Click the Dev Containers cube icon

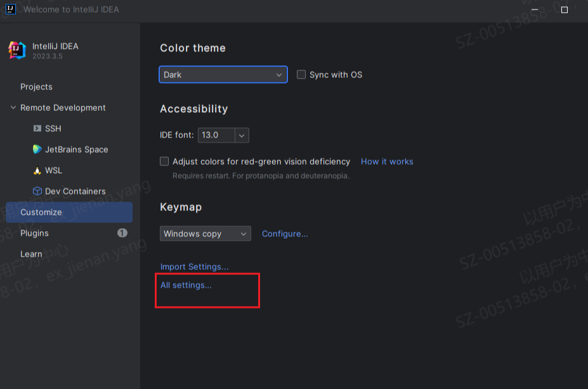click(37, 191)
